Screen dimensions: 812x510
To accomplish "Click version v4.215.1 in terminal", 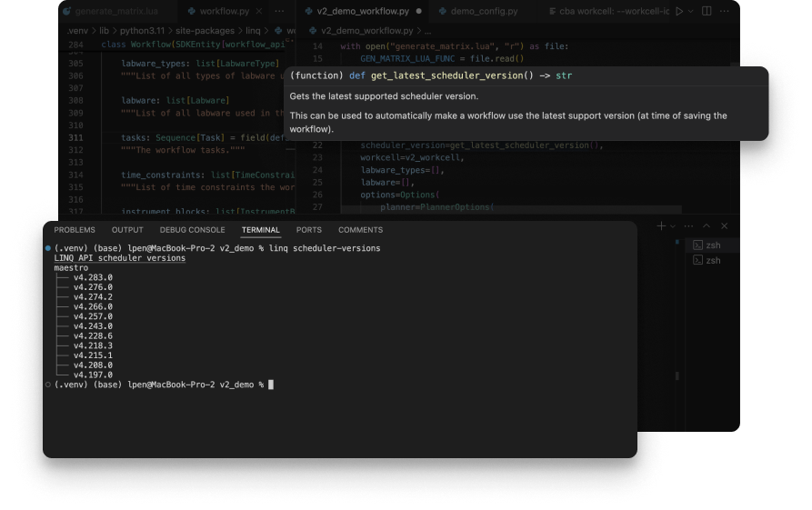I will (93, 355).
